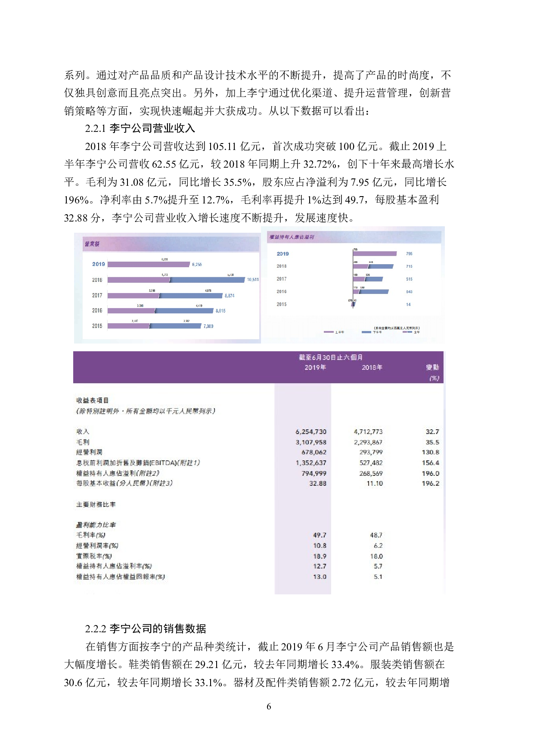The height and width of the screenshot is (756, 534).
Task: Click the 2019 return on equity value 13.0
Action: (x=320, y=577)
